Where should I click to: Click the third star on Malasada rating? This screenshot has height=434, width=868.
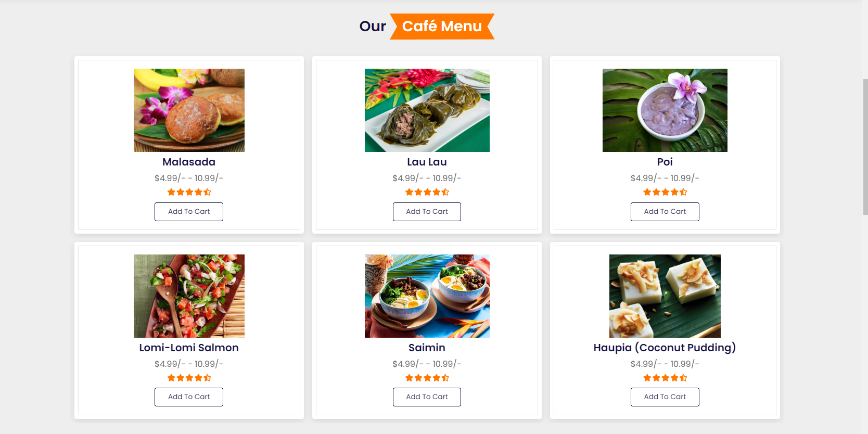click(189, 192)
